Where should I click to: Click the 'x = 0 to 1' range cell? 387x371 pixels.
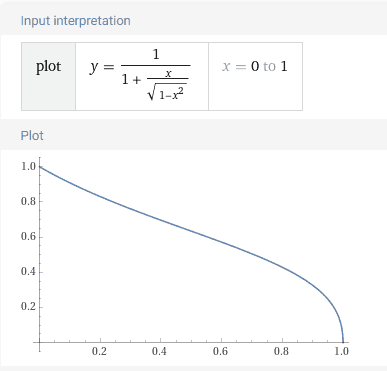(x=255, y=76)
